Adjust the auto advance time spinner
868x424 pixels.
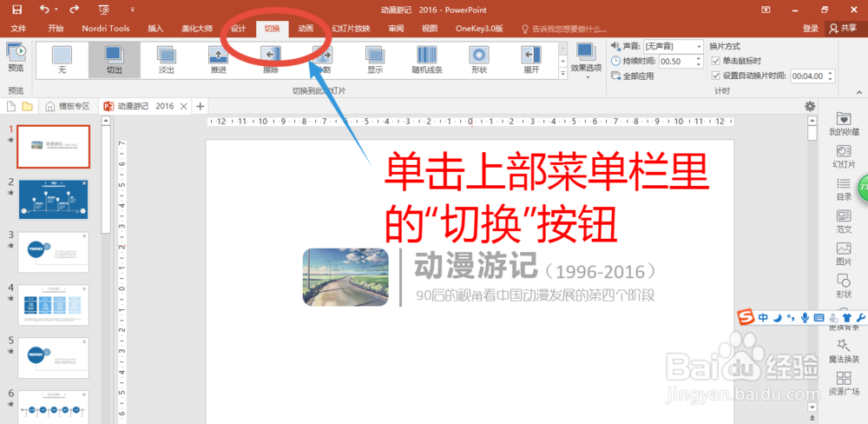(830, 76)
